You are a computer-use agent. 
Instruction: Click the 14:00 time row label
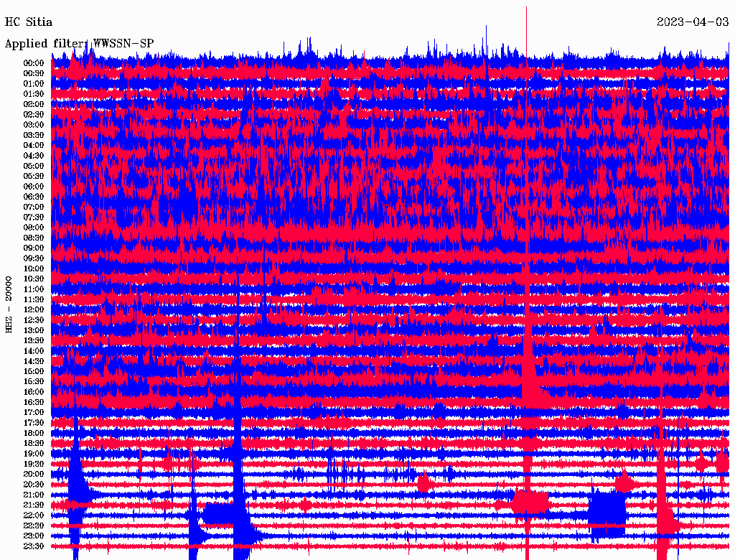pos(34,351)
